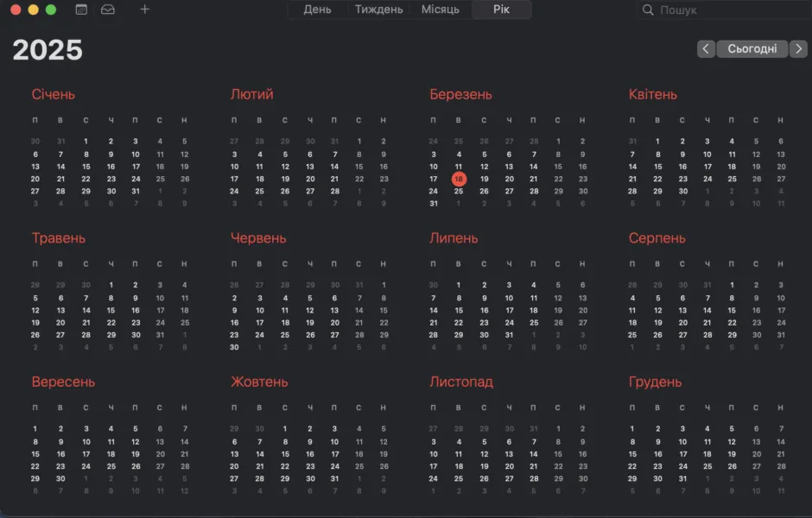
Task: Click the search magnifier icon
Action: 648,9
